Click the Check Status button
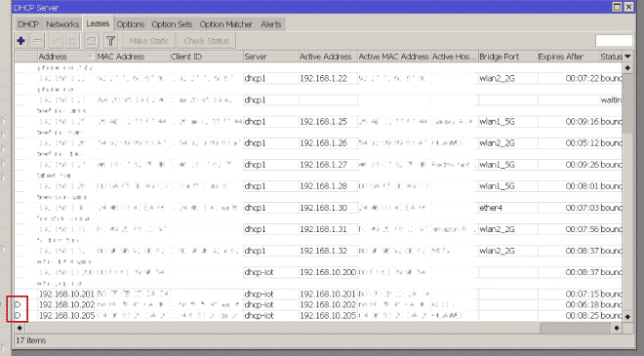Viewport: 644px width, 356px height. 206,41
